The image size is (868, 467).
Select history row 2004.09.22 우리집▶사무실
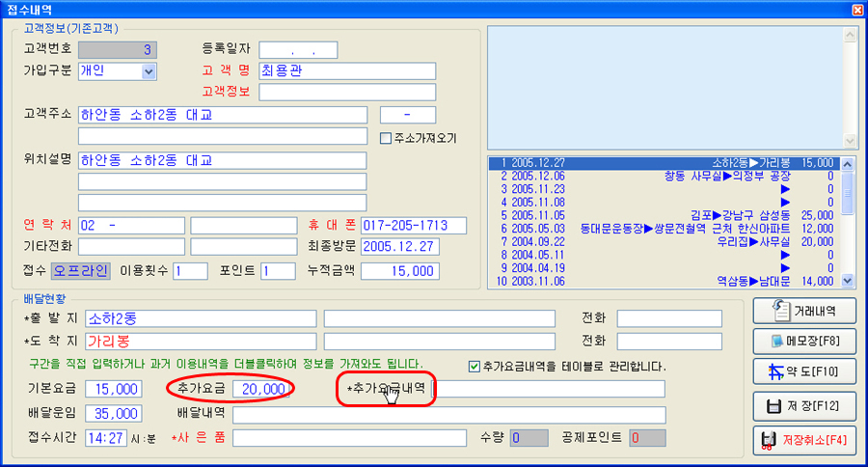point(665,242)
